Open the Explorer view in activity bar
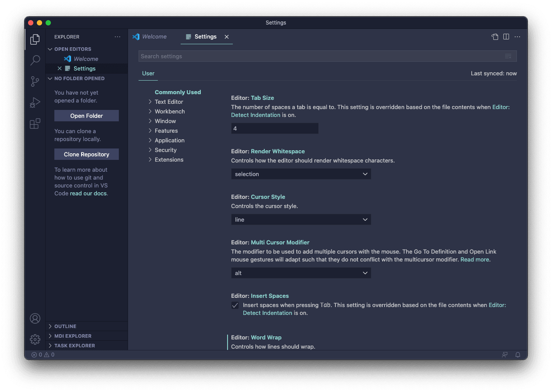 click(x=35, y=39)
